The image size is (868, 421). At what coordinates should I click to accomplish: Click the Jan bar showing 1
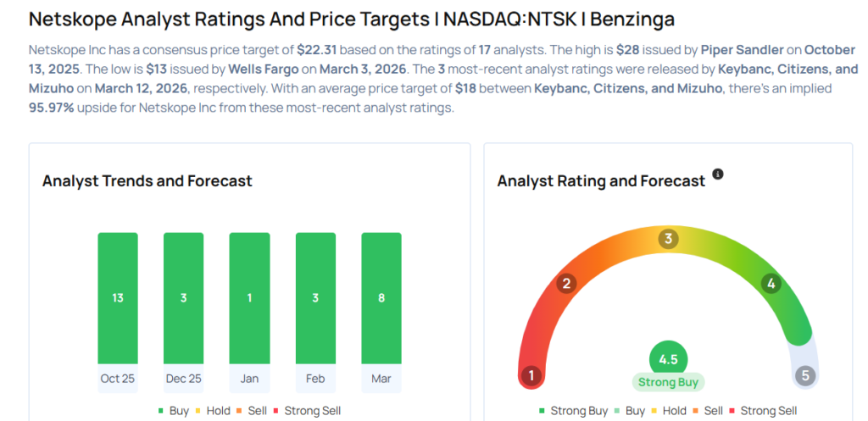(249, 298)
